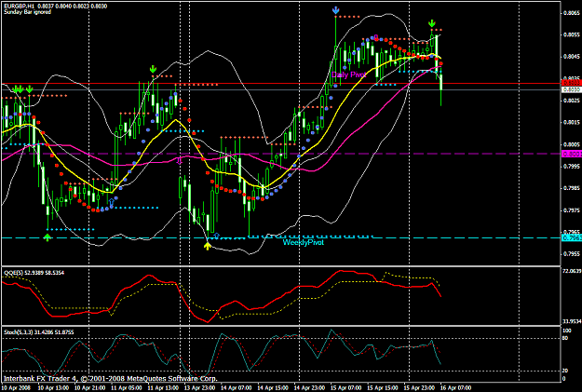Click the 0.8015 price axis label
This screenshot has height=392, width=582.
572,123
